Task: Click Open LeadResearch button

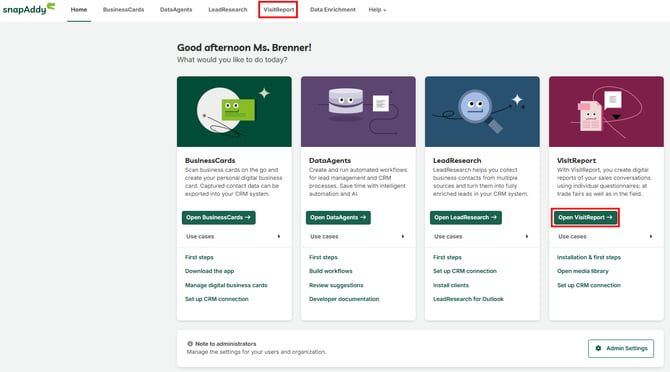Action: coord(465,217)
